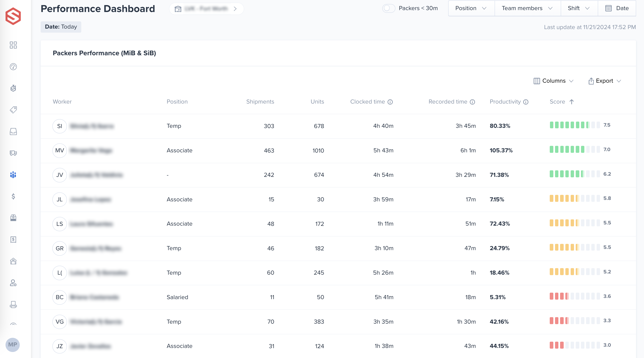Open the Date picker filter

[617, 8]
